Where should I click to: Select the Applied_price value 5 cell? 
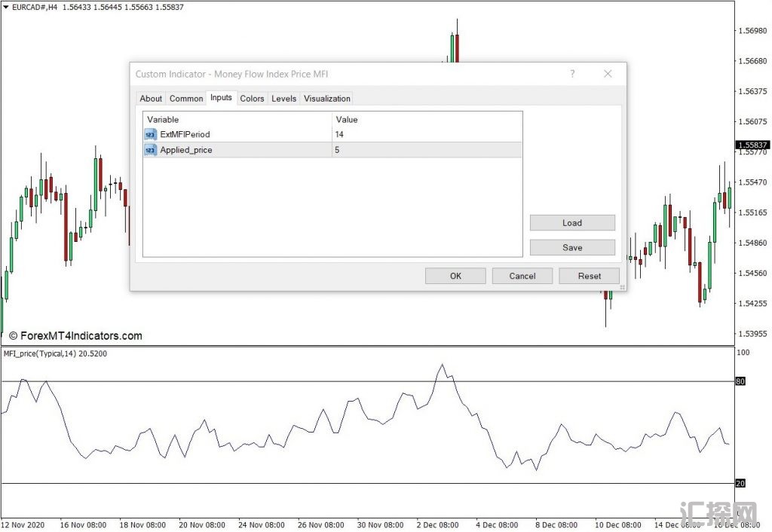click(x=427, y=150)
